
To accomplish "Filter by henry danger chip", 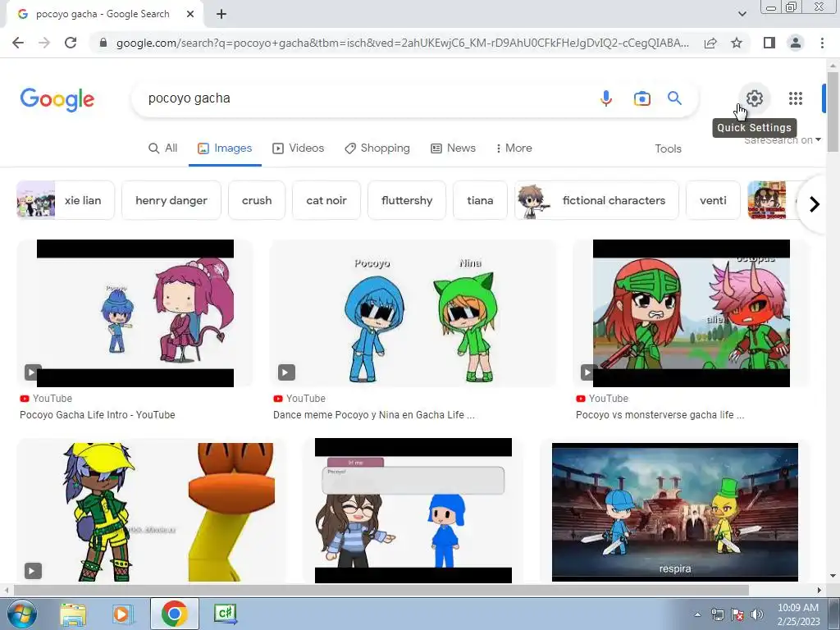I will click(x=171, y=200).
